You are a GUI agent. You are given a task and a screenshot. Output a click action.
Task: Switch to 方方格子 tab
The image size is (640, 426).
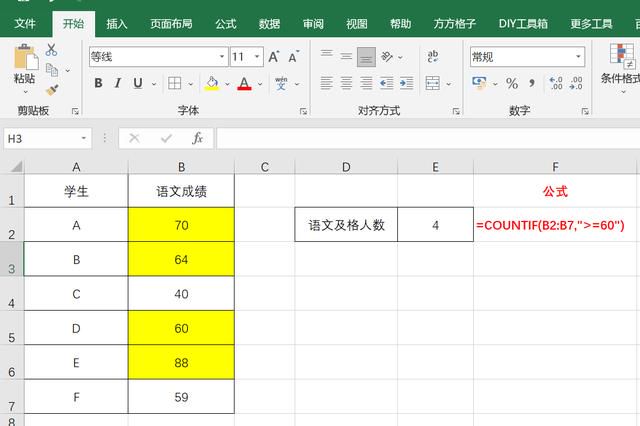pos(455,24)
